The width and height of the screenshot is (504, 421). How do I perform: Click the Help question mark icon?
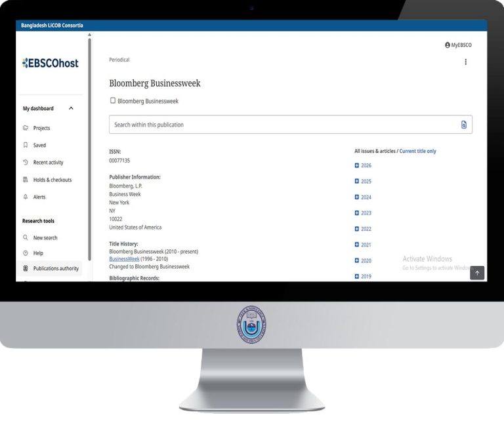pyautogui.click(x=26, y=253)
